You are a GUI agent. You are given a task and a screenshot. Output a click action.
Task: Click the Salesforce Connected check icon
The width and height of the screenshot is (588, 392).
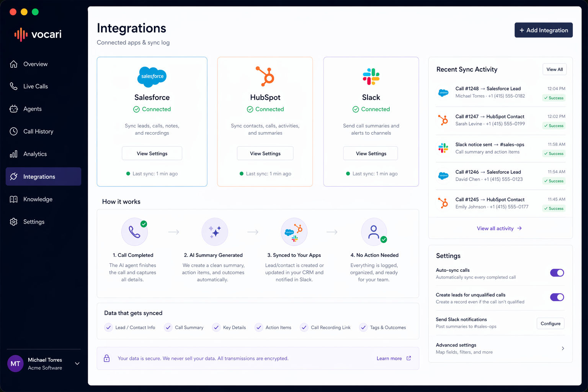click(x=136, y=109)
